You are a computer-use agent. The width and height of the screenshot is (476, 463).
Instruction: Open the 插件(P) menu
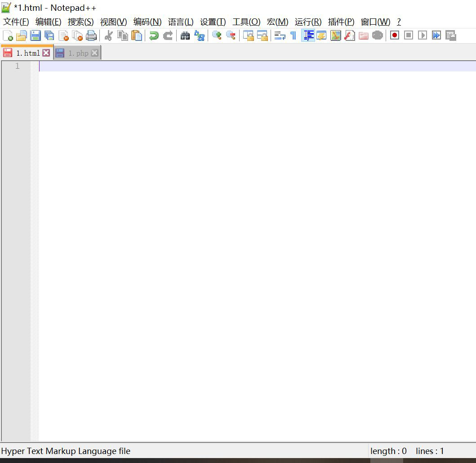pyautogui.click(x=341, y=22)
